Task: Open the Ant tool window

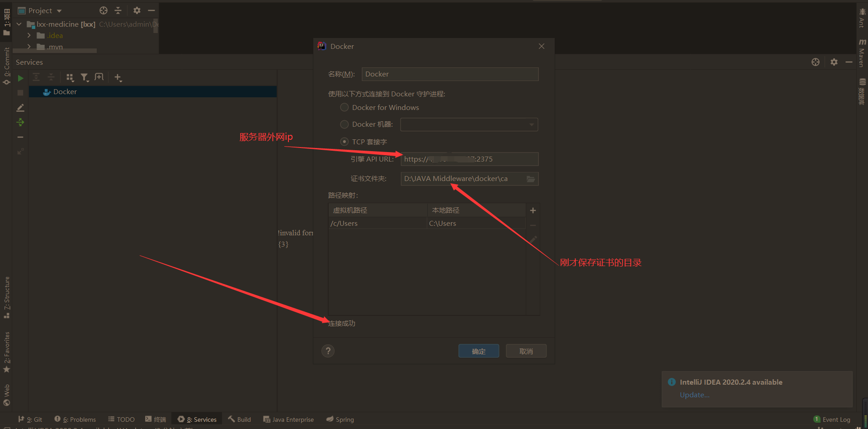Action: coord(862,18)
